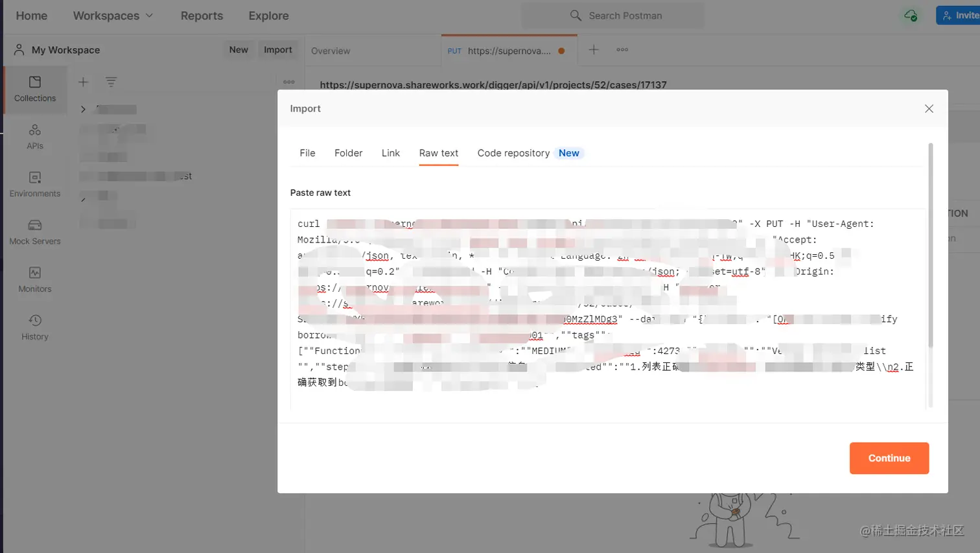Screen dimensions: 980x553
Task: Click the My Workspace user icon
Action: tap(19, 50)
